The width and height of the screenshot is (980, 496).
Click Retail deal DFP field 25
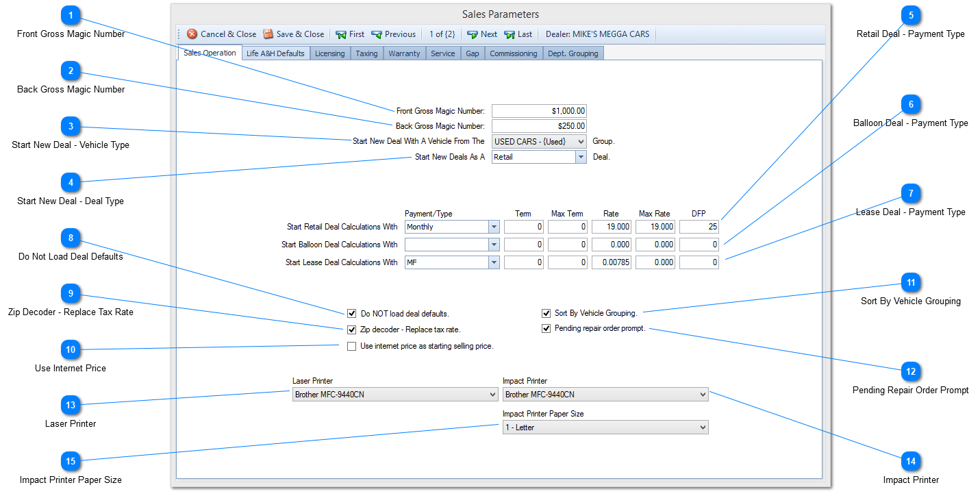699,227
